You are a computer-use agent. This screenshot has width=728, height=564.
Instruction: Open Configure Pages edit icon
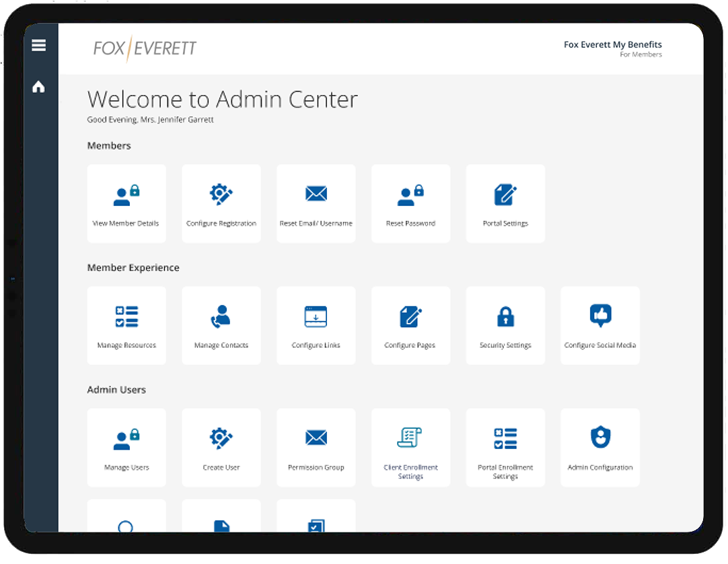coord(411,316)
